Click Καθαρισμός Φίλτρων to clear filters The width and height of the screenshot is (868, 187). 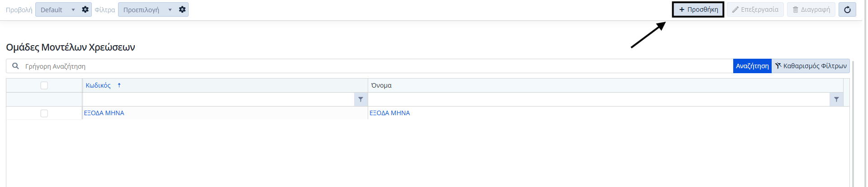[811, 66]
